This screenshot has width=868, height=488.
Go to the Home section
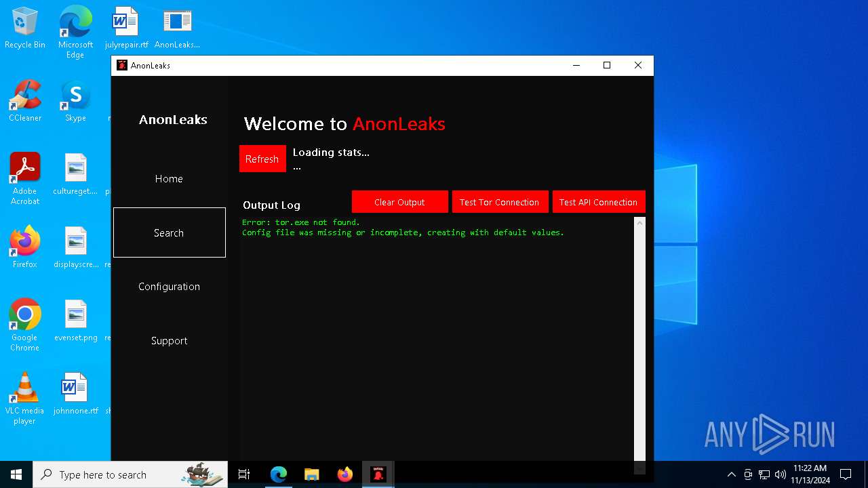(169, 179)
